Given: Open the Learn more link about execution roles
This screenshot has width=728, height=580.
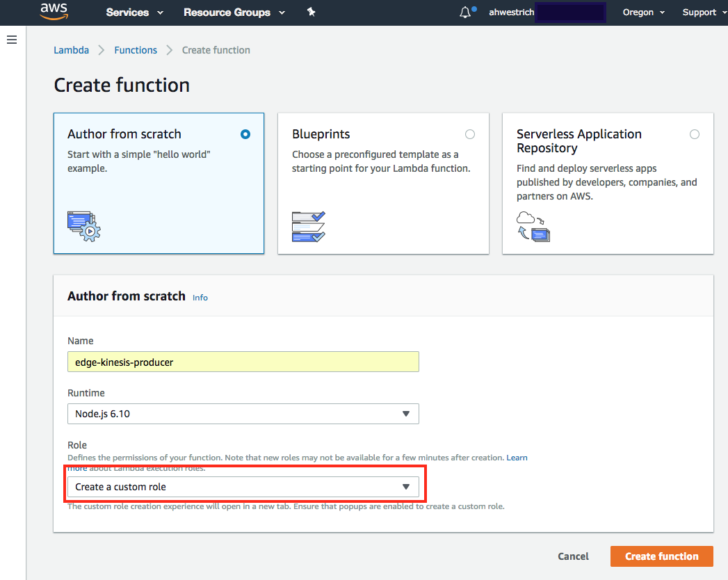Looking at the screenshot, I should pyautogui.click(x=517, y=458).
